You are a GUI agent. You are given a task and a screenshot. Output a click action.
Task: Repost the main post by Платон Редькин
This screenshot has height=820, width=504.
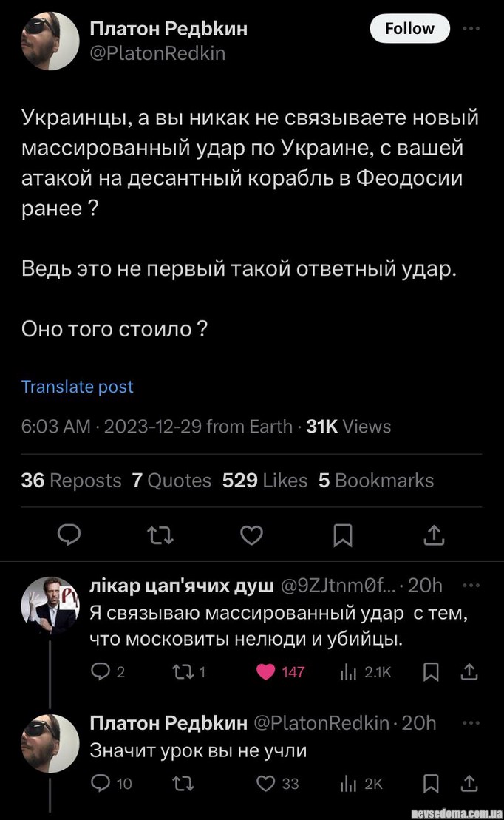[x=160, y=534]
